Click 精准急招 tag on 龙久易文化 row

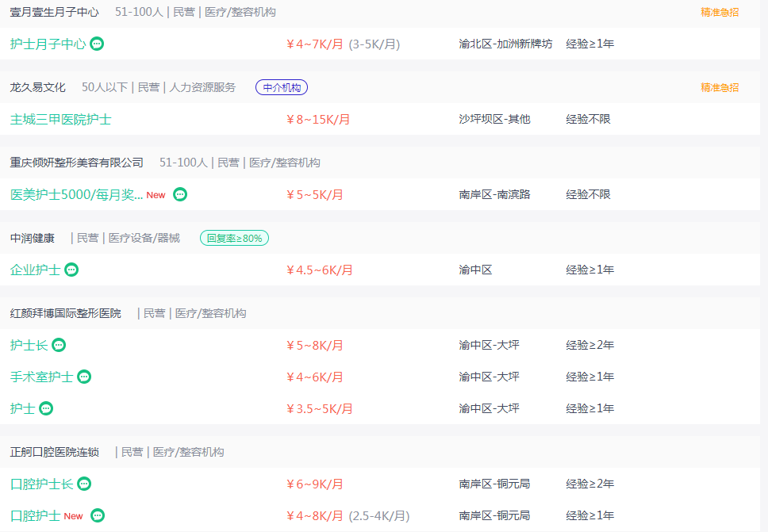point(720,87)
